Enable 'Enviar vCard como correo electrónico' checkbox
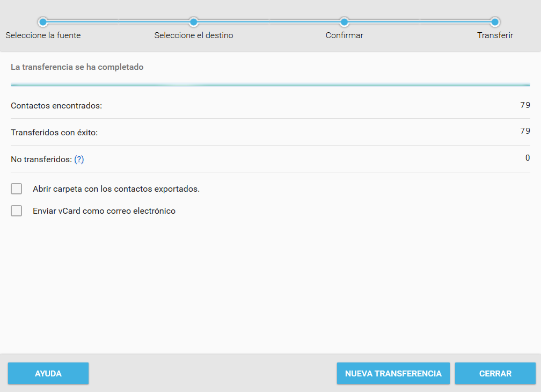541x392 pixels. point(16,211)
